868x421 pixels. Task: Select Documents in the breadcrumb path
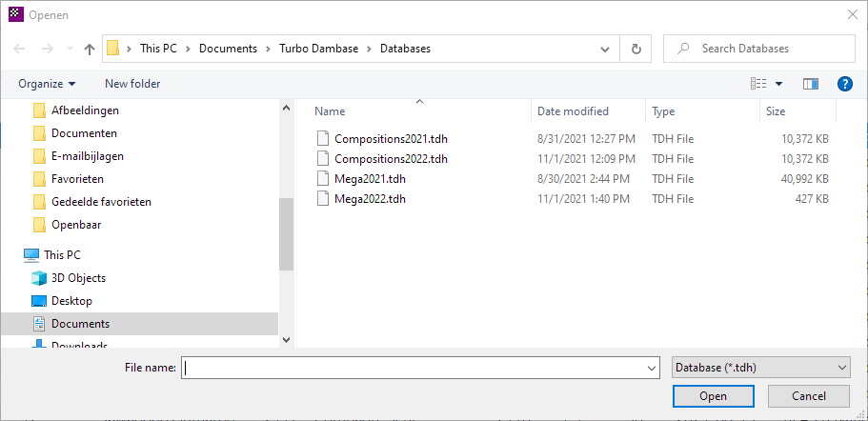[228, 49]
